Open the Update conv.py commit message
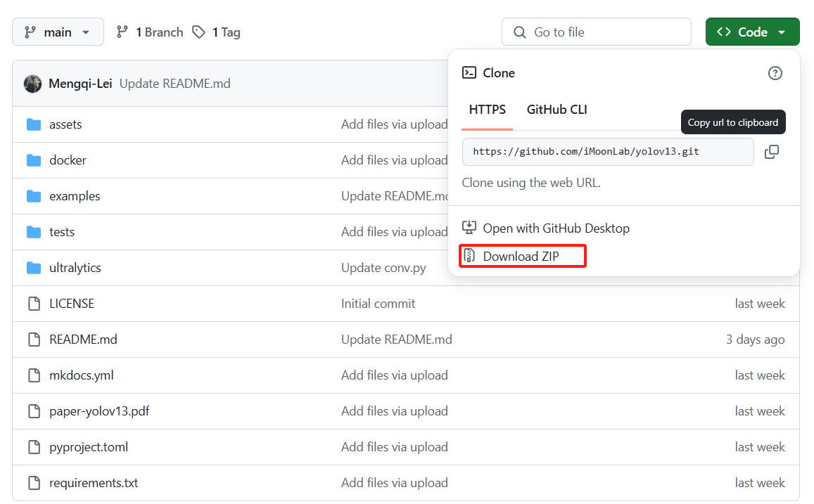 (x=383, y=268)
